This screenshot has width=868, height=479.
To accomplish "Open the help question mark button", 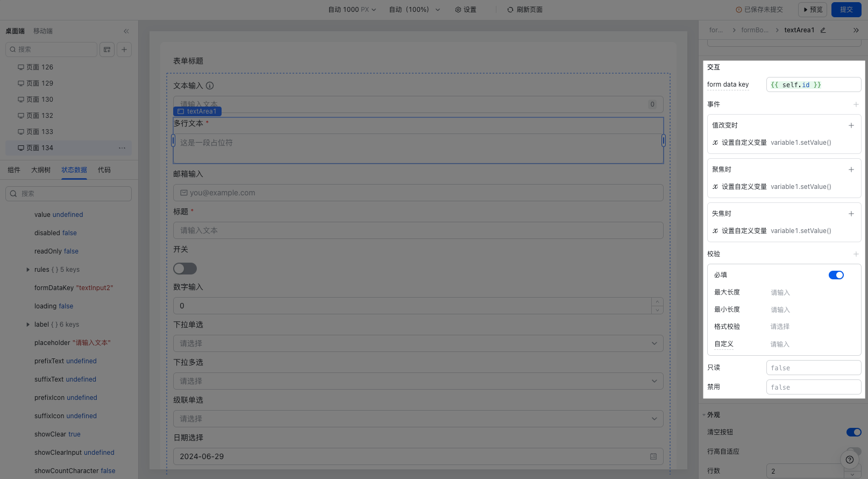I will coord(850,460).
